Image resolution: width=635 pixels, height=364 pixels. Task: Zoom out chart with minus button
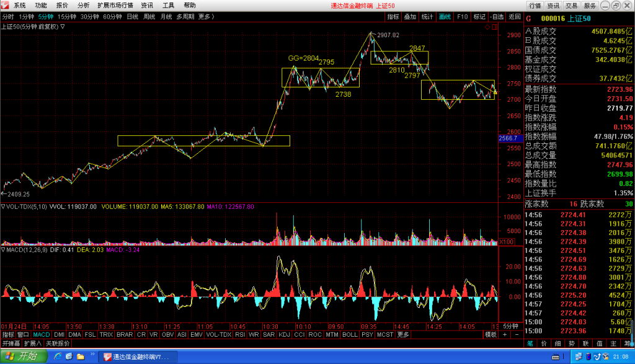tap(517, 334)
